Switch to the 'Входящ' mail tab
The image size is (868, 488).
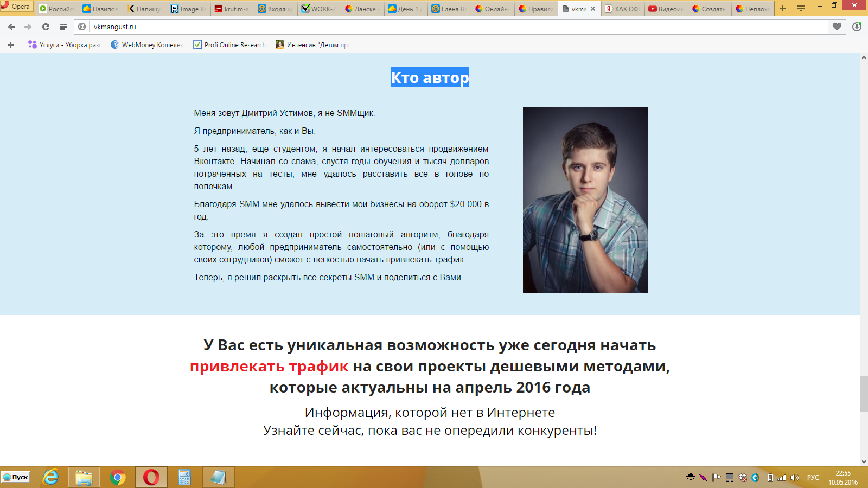pyautogui.click(x=275, y=9)
